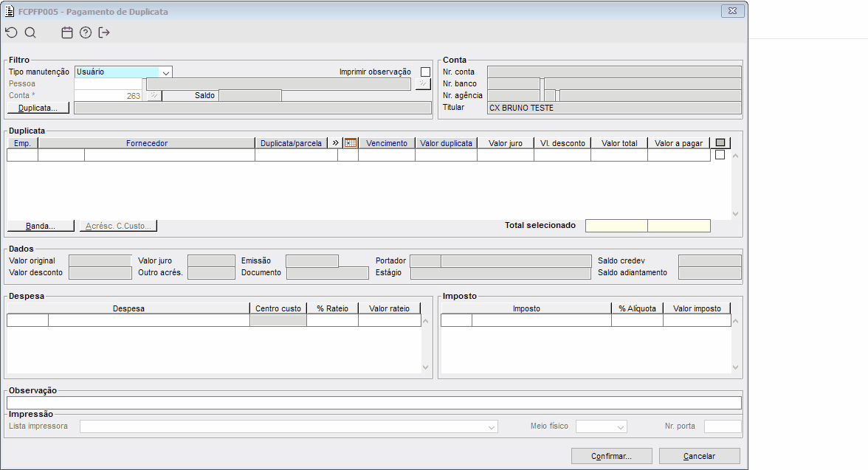
Task: Click the double-arrow column in Duplicata header
Action: (x=335, y=143)
